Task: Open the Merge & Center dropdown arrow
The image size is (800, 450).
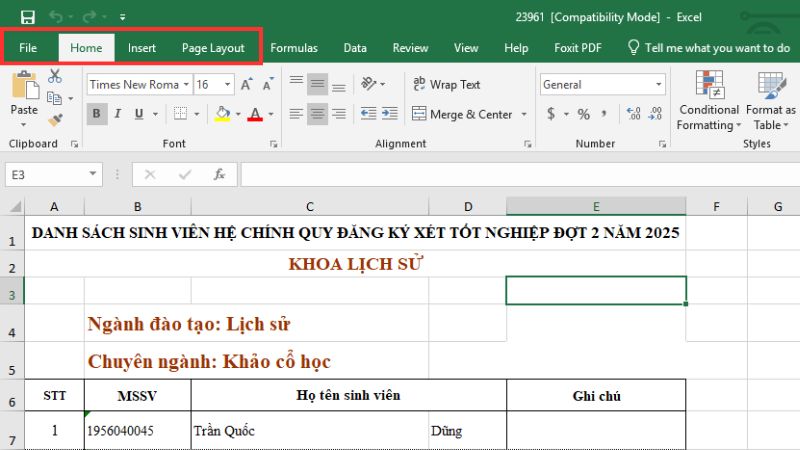Action: coord(523,114)
